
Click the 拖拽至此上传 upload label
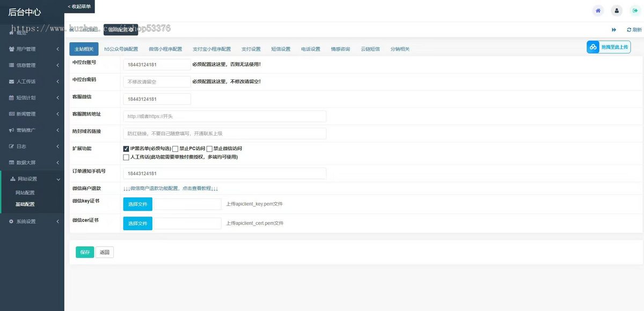[614, 47]
